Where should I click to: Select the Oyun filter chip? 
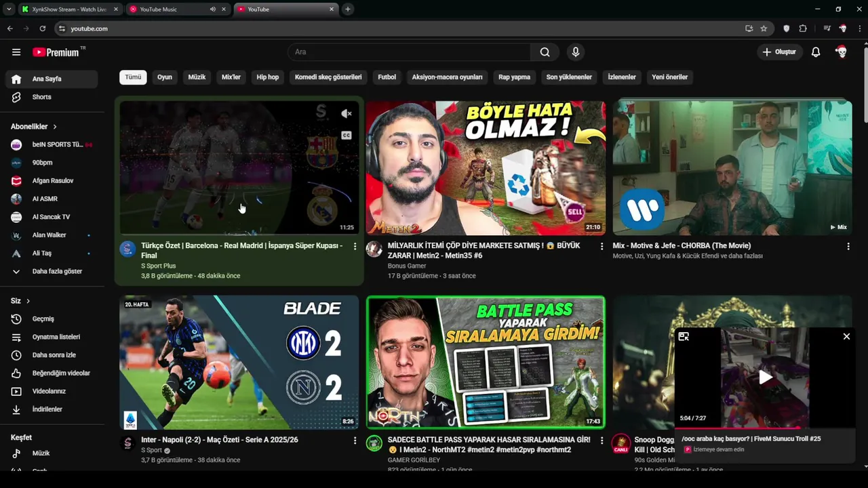[165, 77]
